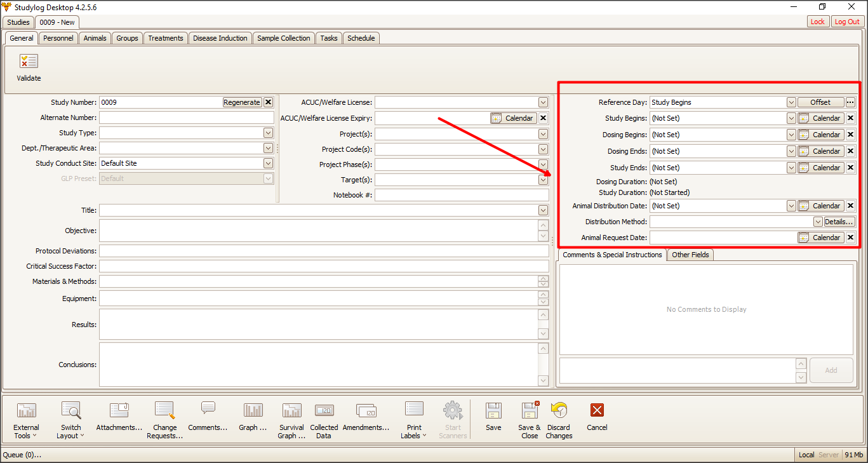Click the Objective text area

click(x=319, y=231)
